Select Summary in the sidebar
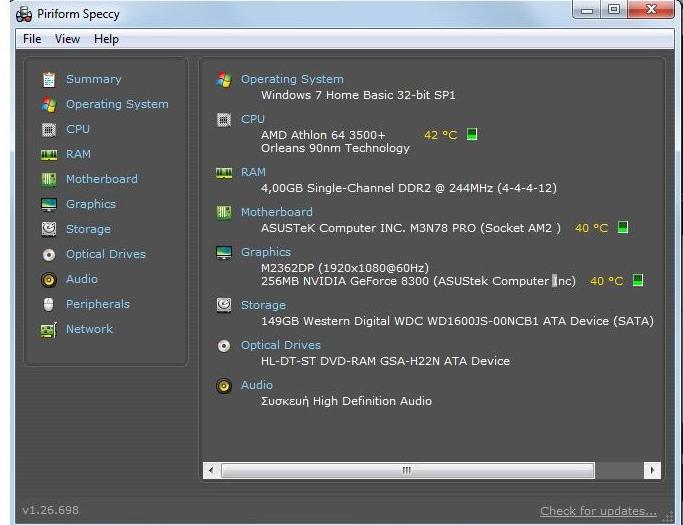 click(x=94, y=79)
